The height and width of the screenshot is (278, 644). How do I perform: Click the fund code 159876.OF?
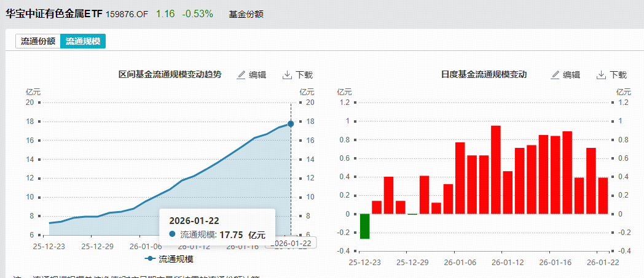pyautogui.click(x=127, y=14)
